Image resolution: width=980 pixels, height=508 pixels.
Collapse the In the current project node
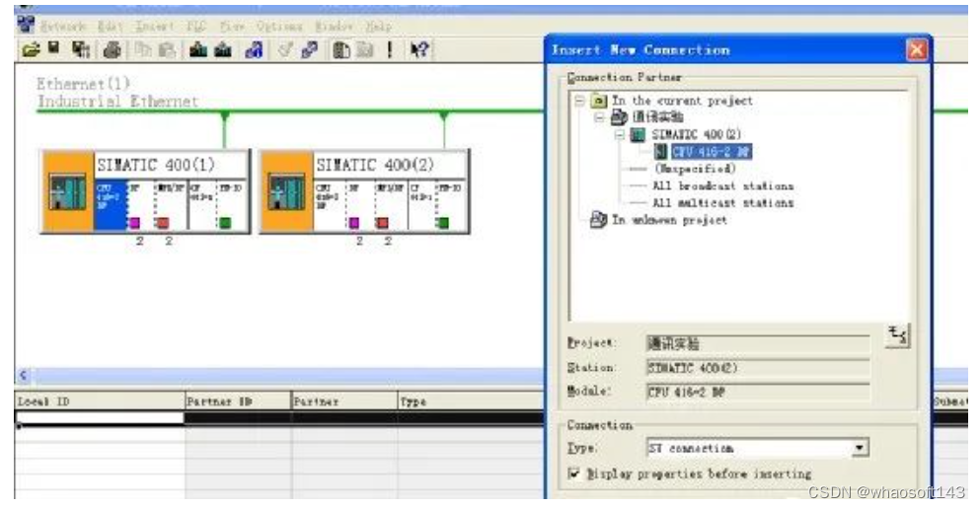(579, 101)
